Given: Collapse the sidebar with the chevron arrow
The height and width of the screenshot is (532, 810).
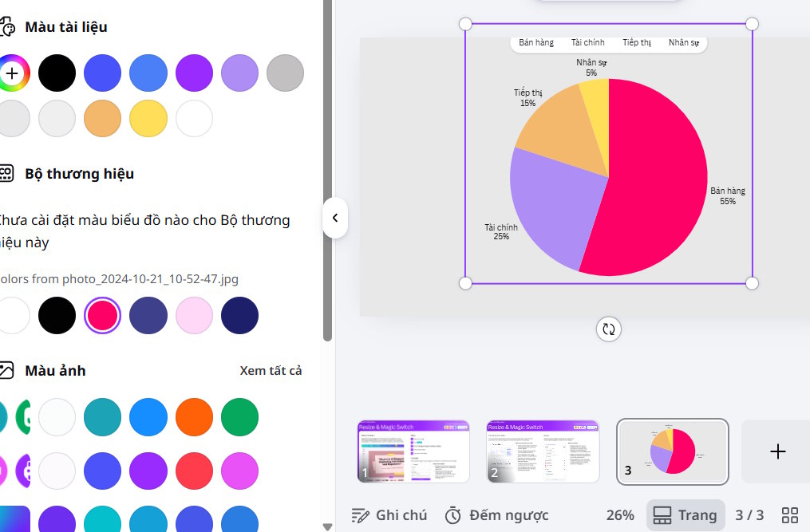Looking at the screenshot, I should (x=335, y=218).
